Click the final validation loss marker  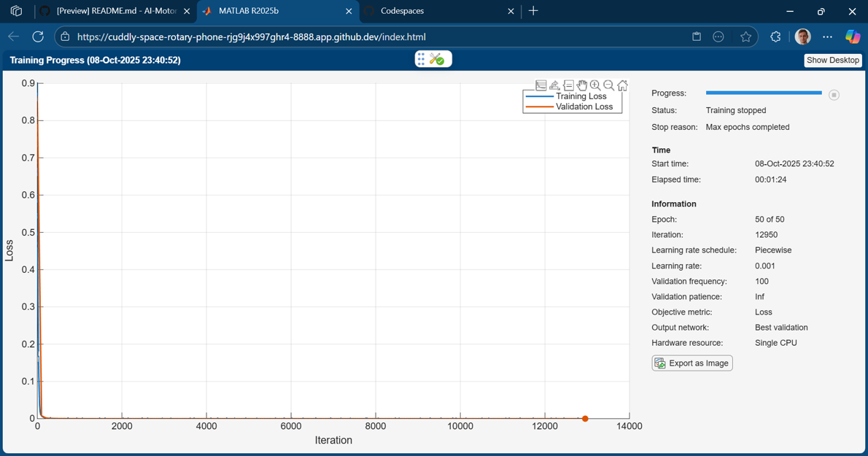pos(585,419)
